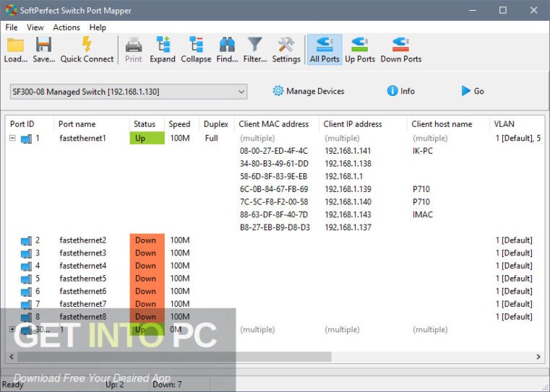This screenshot has height=392, width=550.
Task: Open the Actions menu
Action: click(66, 27)
